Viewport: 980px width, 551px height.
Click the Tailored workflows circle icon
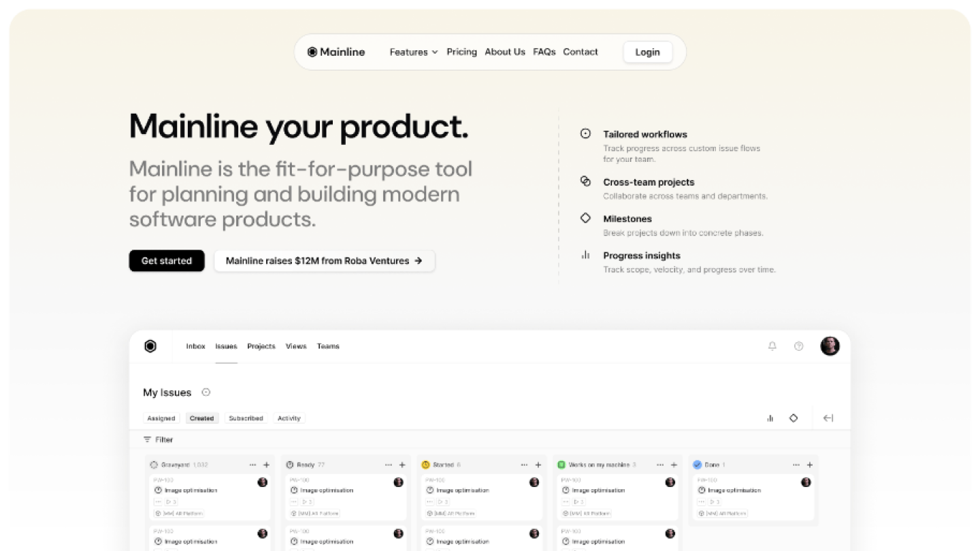[x=585, y=133]
